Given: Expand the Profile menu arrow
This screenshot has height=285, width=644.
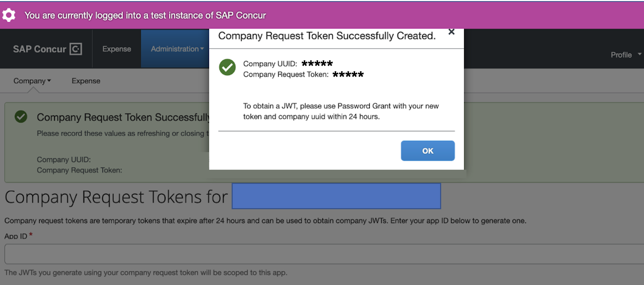Looking at the screenshot, I should point(639,54).
